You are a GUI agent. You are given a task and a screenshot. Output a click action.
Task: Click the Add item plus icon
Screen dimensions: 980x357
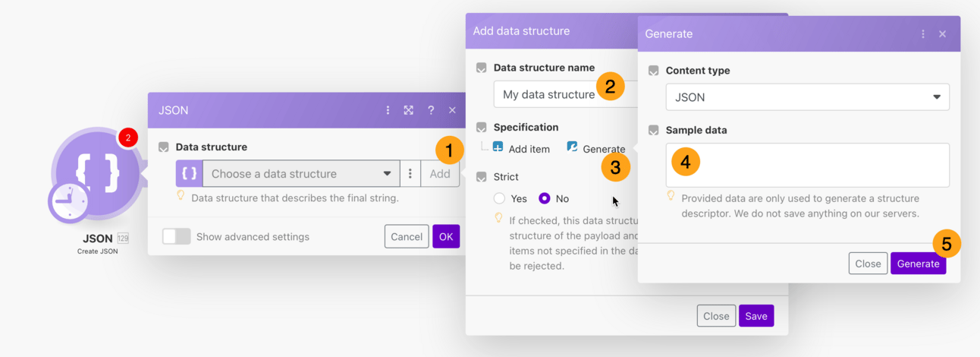click(498, 147)
